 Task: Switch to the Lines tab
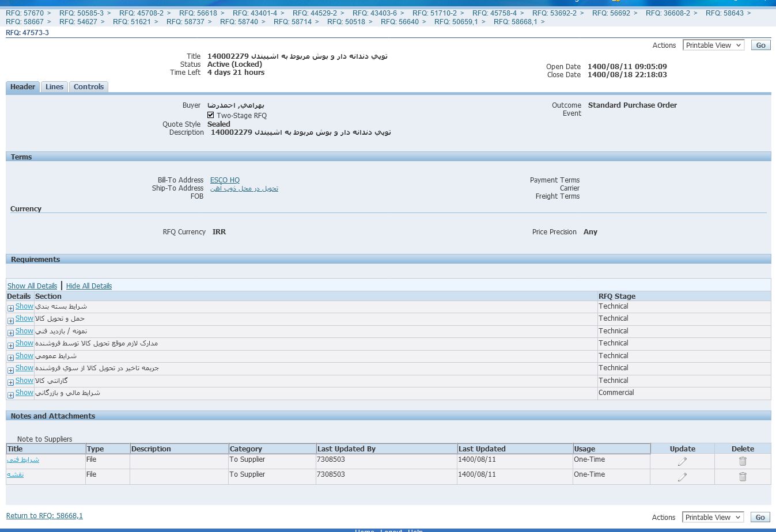pos(55,87)
